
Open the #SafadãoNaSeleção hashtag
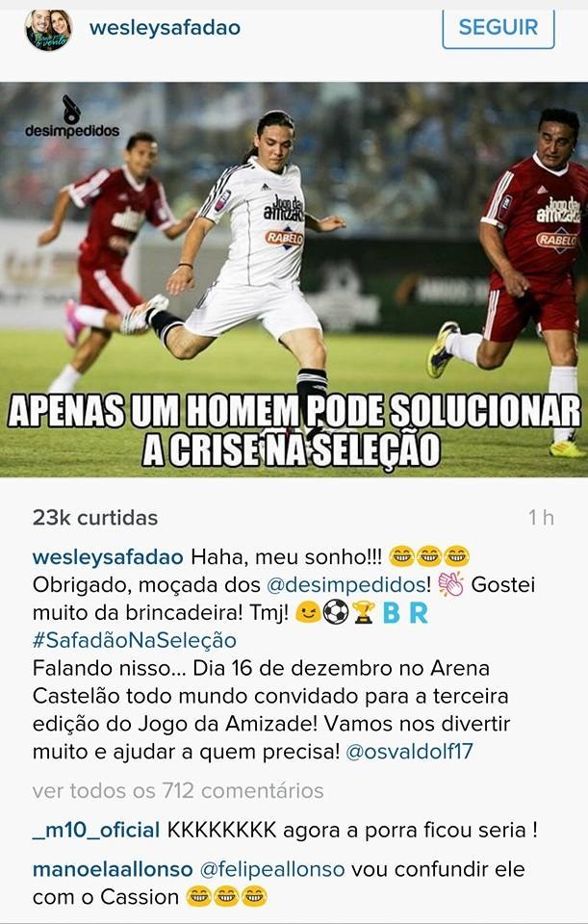click(x=135, y=640)
